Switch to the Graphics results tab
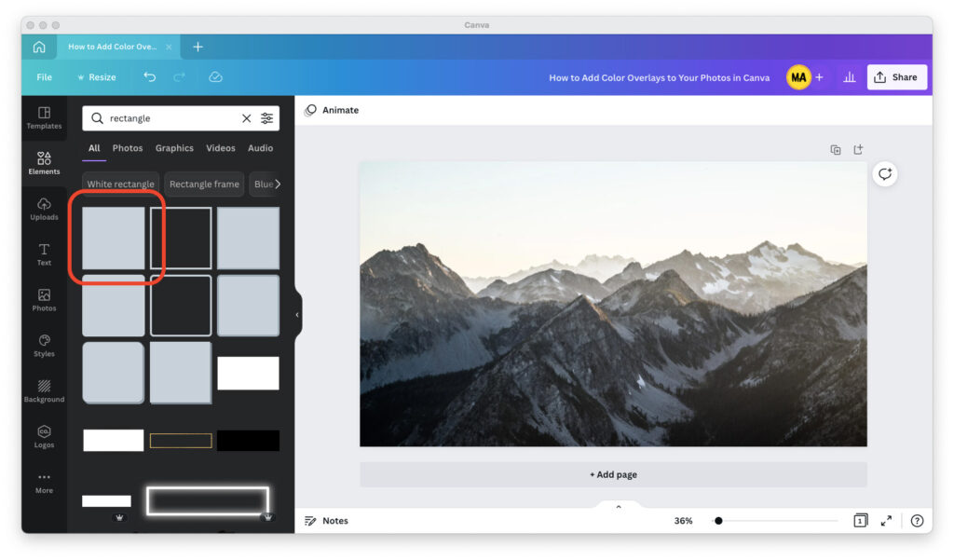The image size is (954, 560). click(x=174, y=148)
